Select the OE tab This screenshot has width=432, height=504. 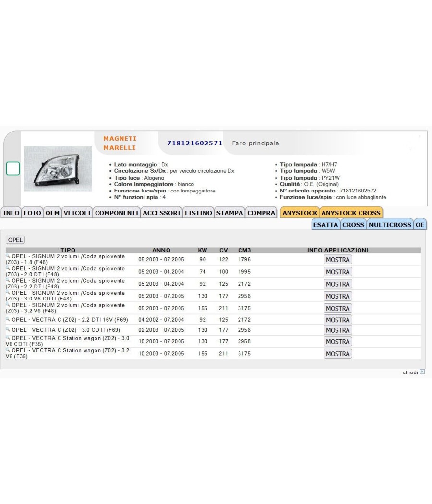[420, 225]
